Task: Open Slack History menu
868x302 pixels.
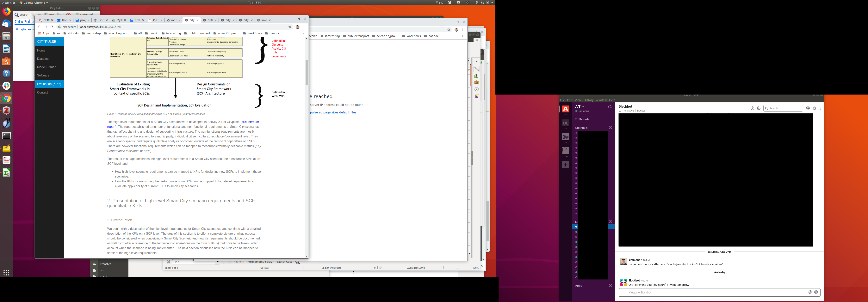Action: [x=588, y=100]
